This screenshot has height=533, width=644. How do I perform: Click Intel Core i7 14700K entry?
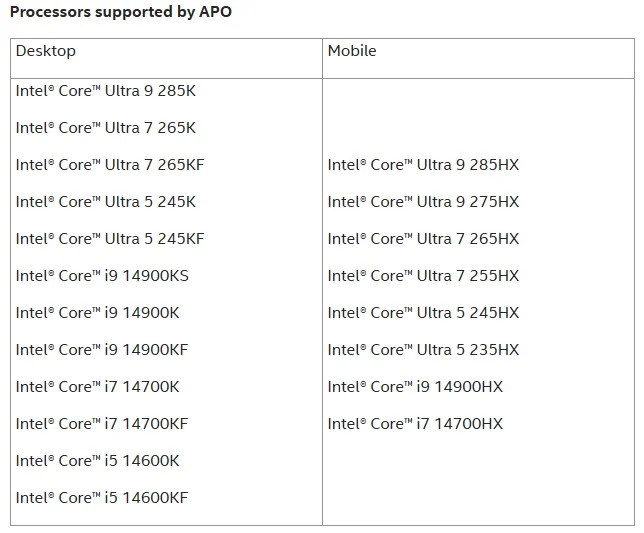click(97, 386)
